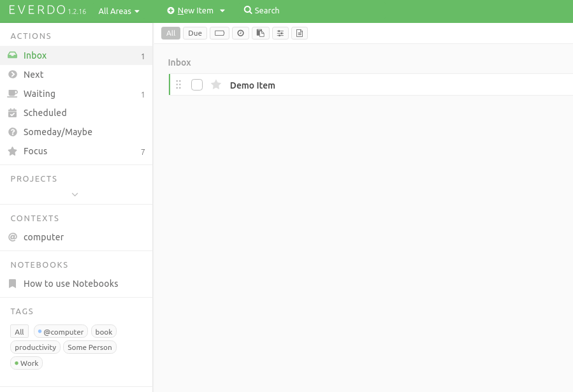The image size is (573, 392).
Task: Click the tag filter sliders icon
Action: click(280, 33)
